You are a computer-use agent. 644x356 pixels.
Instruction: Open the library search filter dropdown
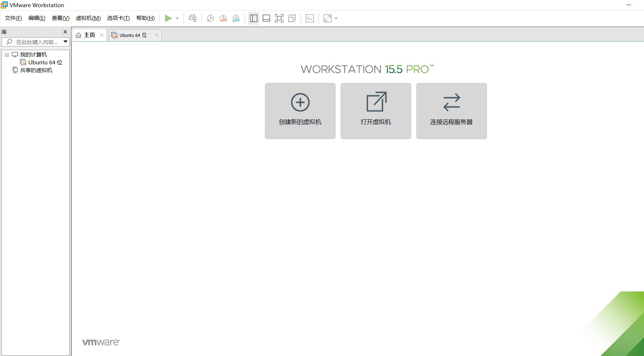click(66, 42)
